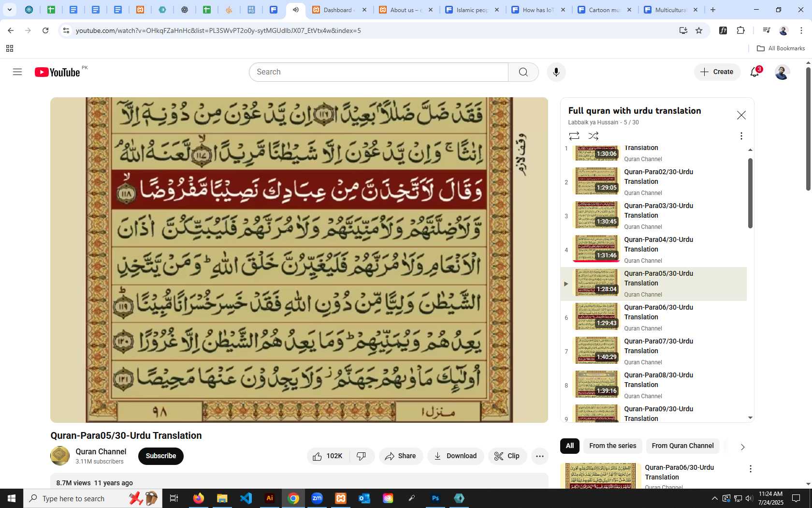Screen dimensions: 812x508
Task: Play Quran-Para04/30 playlist video
Action: click(x=653, y=250)
